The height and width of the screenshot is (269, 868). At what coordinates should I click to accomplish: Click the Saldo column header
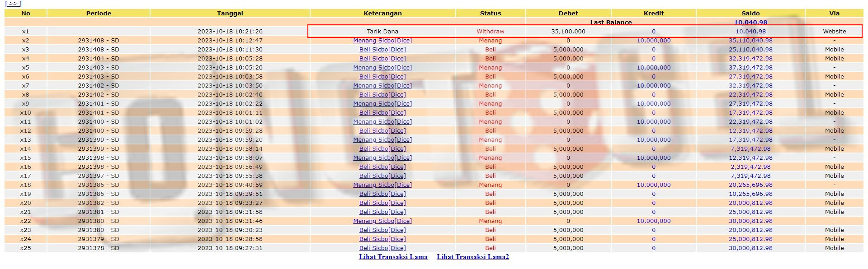[750, 14]
